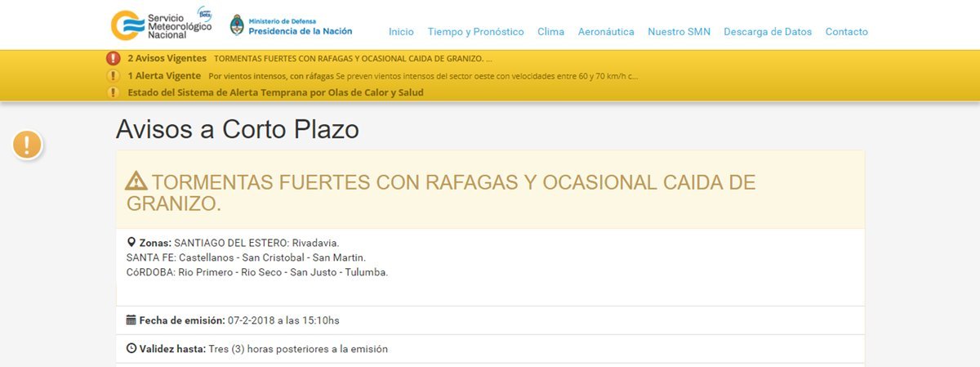This screenshot has width=980, height=367.
Task: Click the location pin icon next to Zonas
Action: (131, 243)
